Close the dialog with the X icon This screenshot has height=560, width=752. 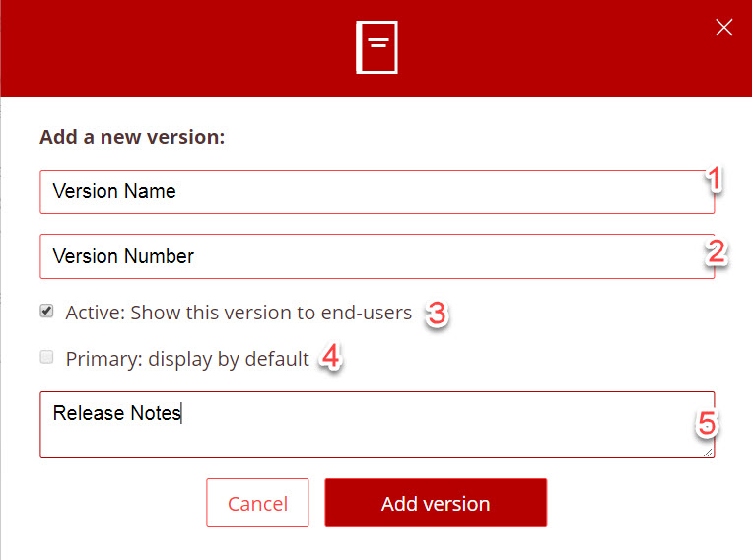pos(723,28)
